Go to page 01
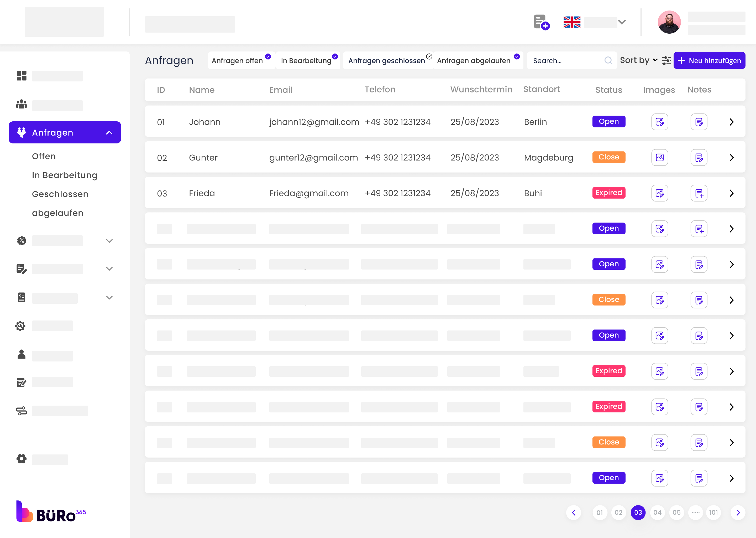The width and height of the screenshot is (756, 538). coord(600,513)
